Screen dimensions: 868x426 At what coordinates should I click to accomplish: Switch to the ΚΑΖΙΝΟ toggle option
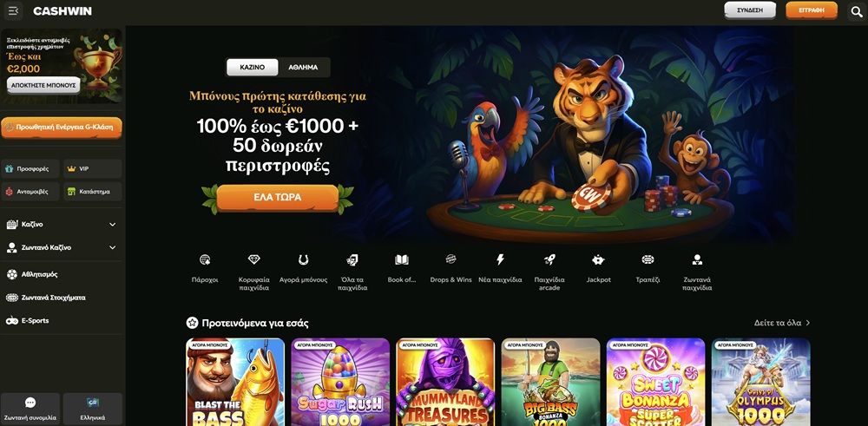tap(253, 67)
